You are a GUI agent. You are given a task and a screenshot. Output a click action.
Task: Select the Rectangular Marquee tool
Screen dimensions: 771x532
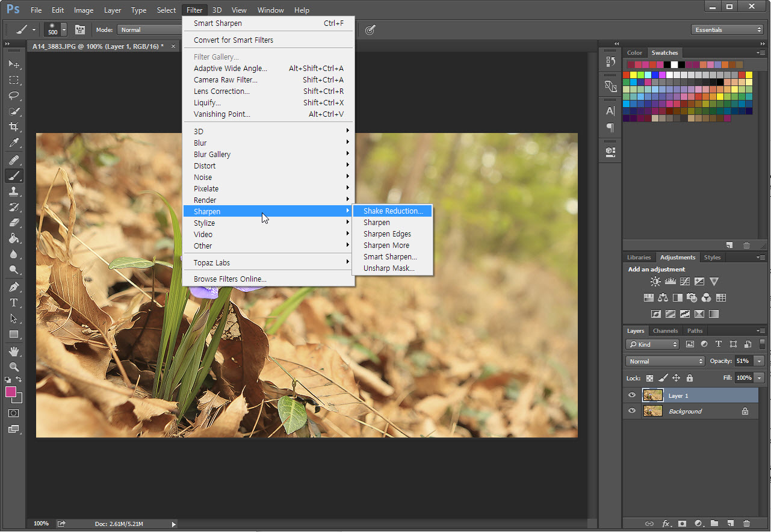click(x=14, y=79)
